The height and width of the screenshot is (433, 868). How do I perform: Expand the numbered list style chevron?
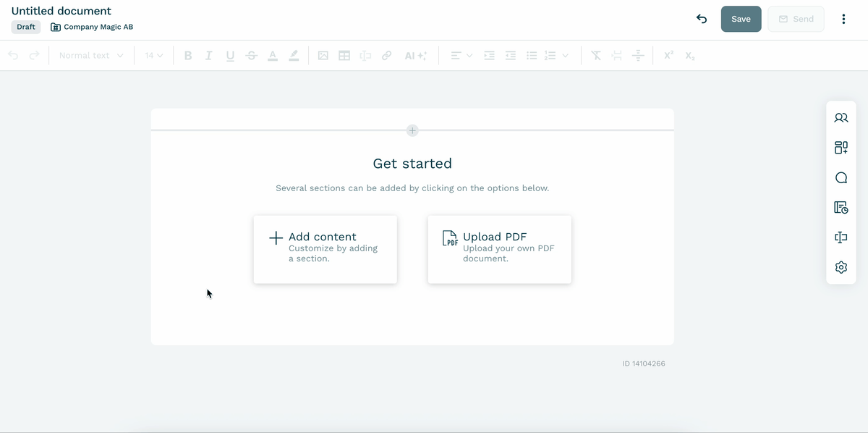click(565, 55)
